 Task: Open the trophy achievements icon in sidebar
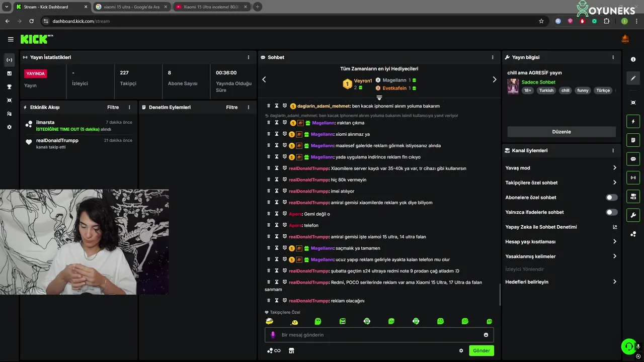pos(9,87)
